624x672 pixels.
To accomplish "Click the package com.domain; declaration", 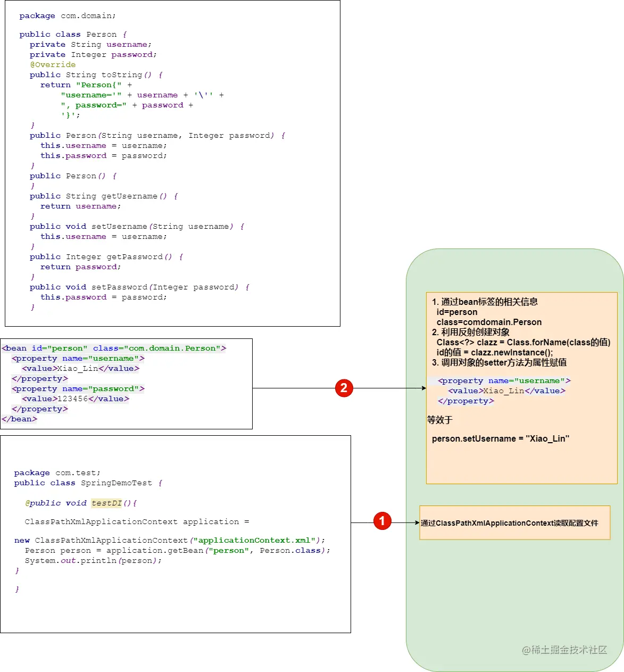I will [x=68, y=16].
